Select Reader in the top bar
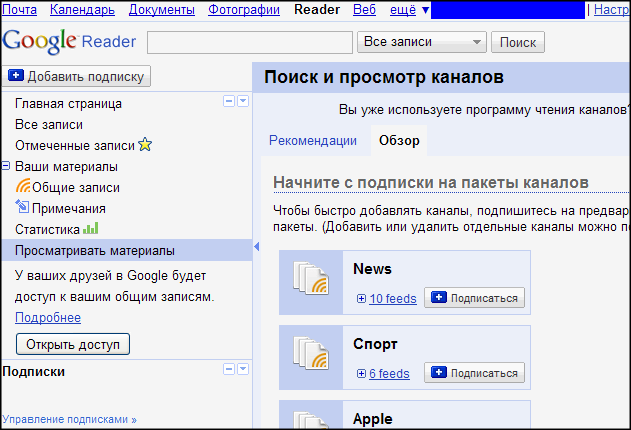Viewport: 631px width, 430px height. coord(317,9)
